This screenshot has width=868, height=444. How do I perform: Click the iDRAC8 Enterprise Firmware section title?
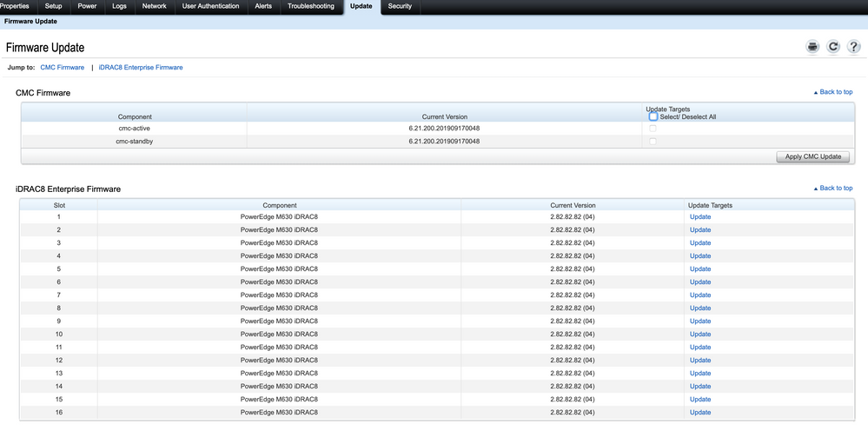click(68, 189)
